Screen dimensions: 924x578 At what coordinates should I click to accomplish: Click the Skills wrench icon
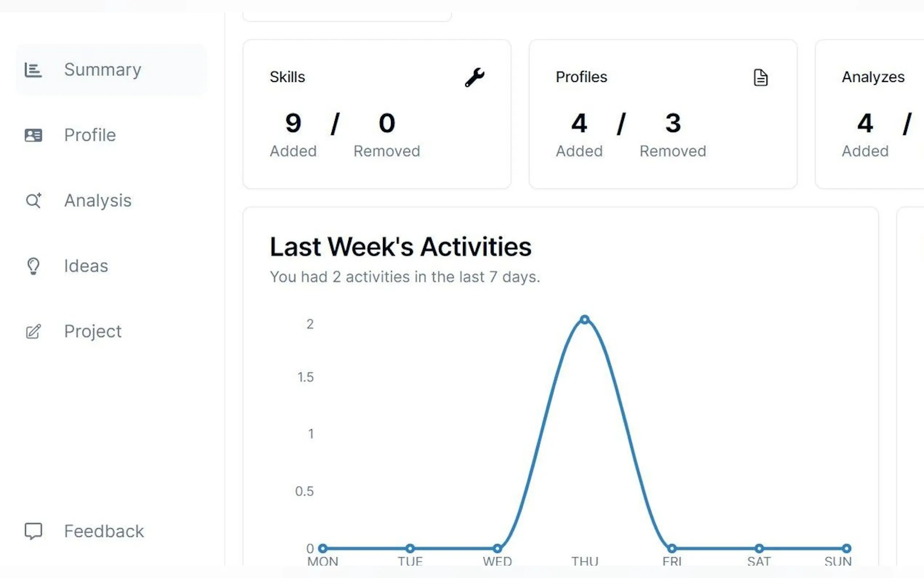click(x=474, y=77)
